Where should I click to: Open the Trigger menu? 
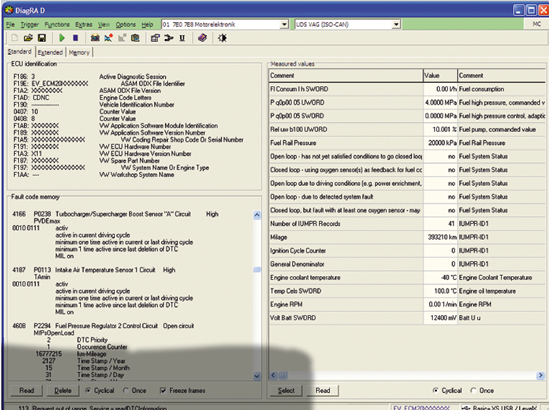pyautogui.click(x=30, y=25)
